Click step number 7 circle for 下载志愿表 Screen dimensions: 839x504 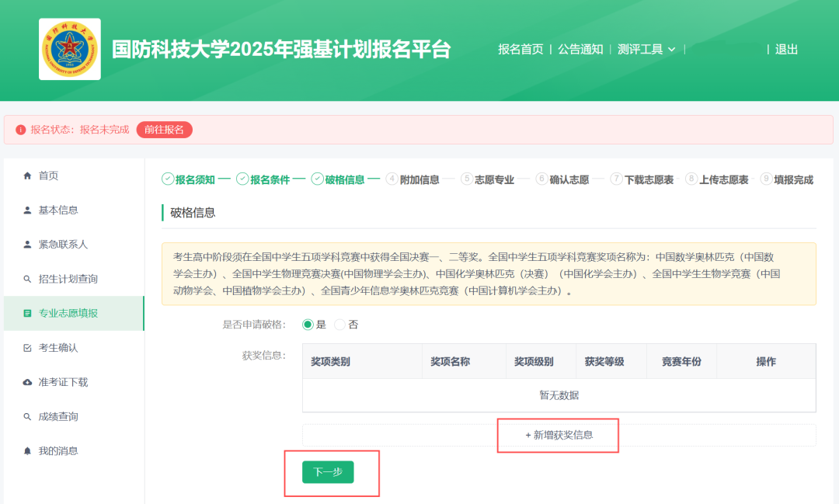coord(616,179)
